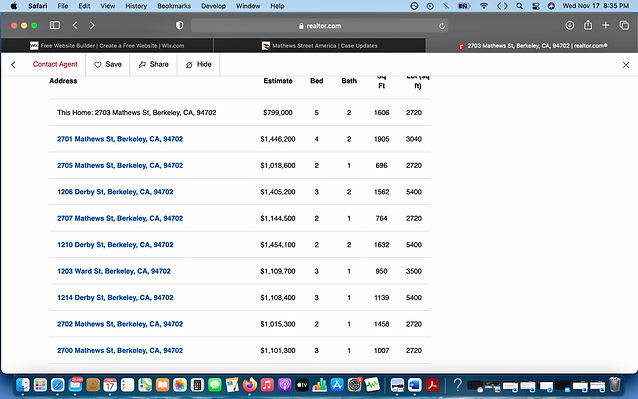
Task: Open the File menu
Action: point(63,6)
